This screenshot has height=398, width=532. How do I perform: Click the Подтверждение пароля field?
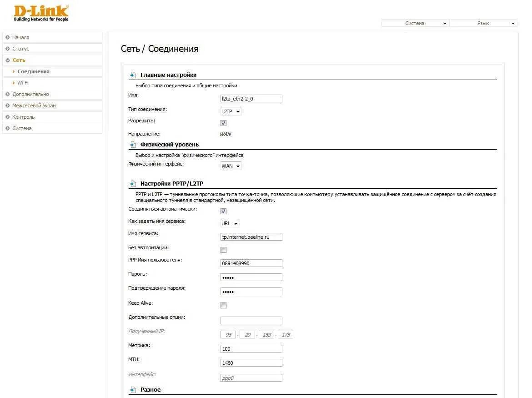click(x=251, y=292)
